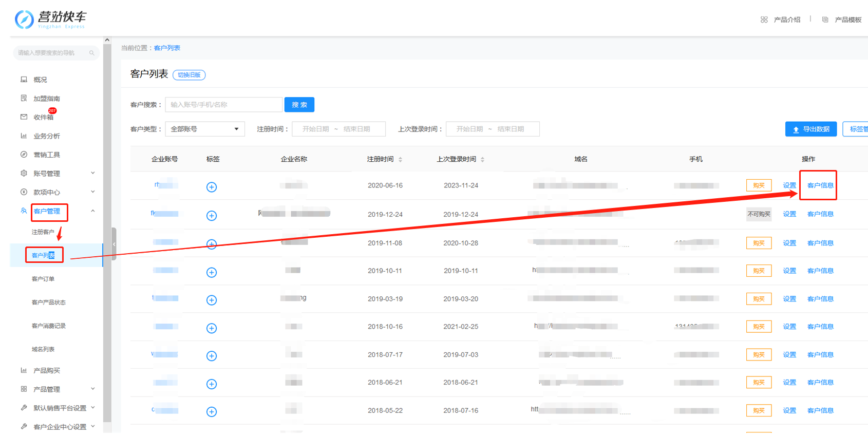Click the 切换旧版 switch-version button
This screenshot has width=868, height=436.
point(189,75)
